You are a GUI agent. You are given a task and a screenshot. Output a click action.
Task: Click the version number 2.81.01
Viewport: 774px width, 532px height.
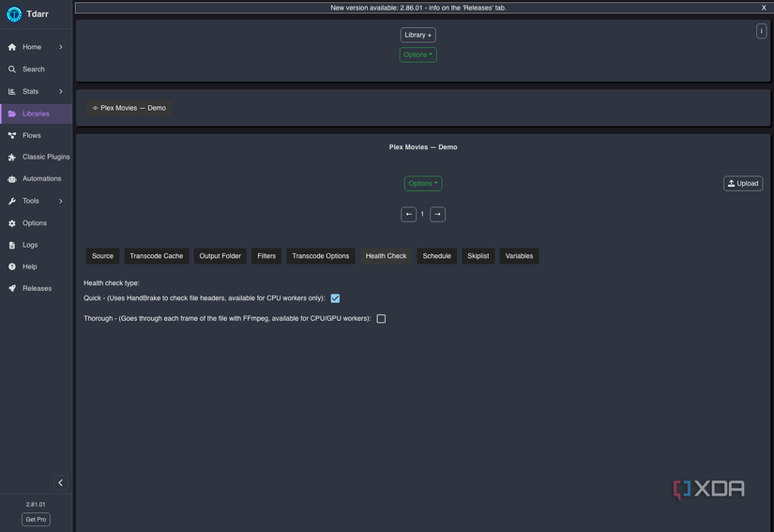click(36, 505)
